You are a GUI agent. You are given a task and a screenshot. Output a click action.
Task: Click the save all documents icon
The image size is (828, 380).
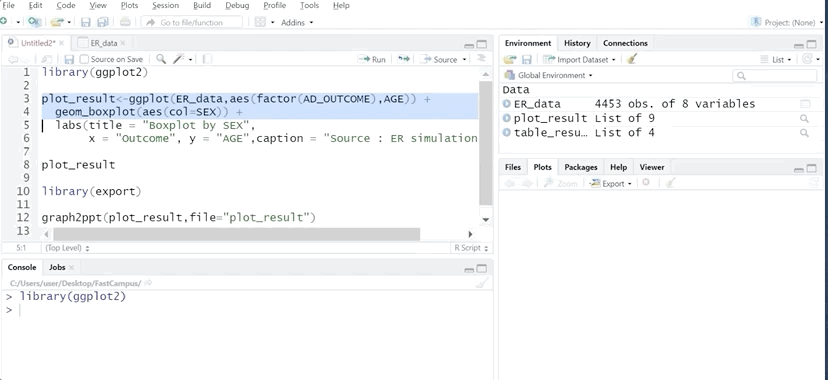click(x=103, y=22)
